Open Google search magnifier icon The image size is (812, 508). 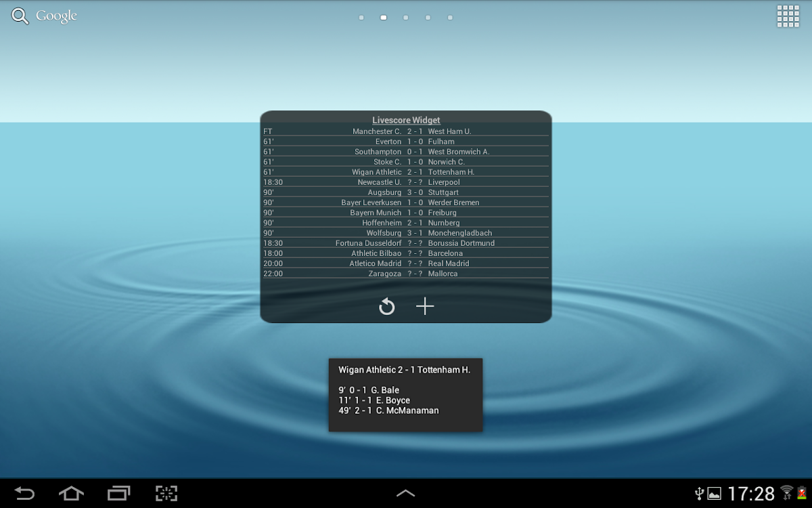coord(20,16)
